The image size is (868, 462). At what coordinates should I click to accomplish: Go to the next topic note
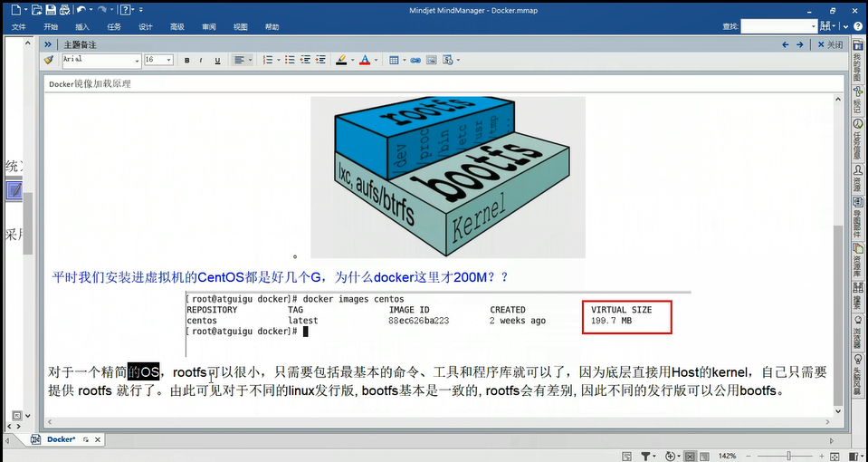click(x=800, y=45)
